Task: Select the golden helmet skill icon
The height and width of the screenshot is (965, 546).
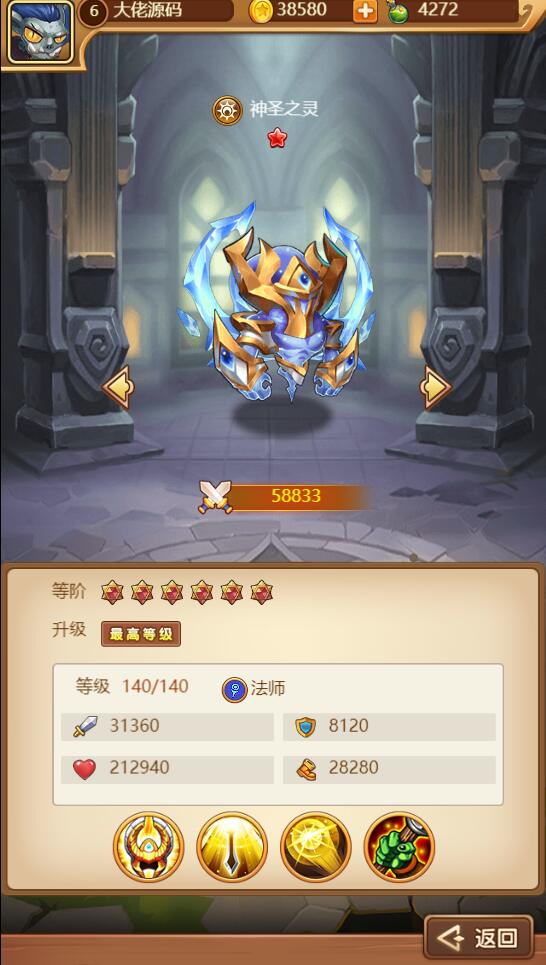Action: pos(148,847)
